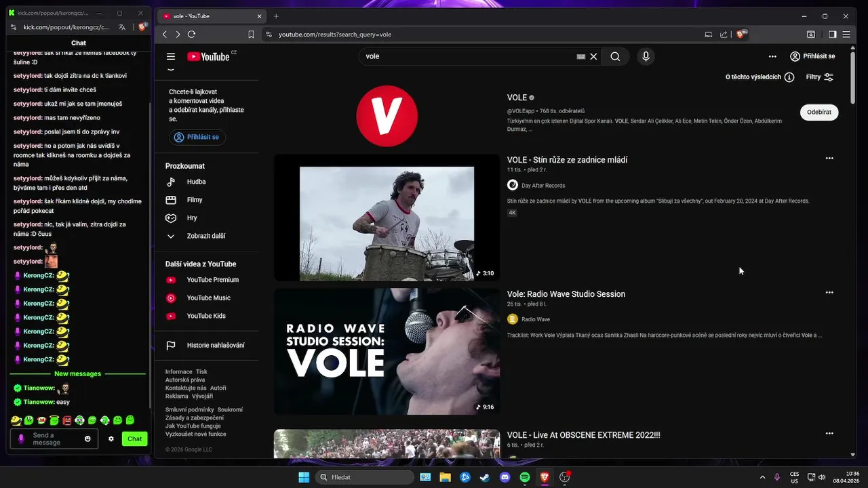This screenshot has height=488, width=868.
Task: Open the Day After Records channel link
Action: 543,186
